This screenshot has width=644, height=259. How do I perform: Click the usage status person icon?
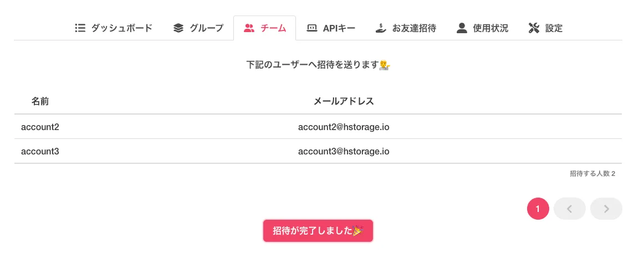pos(462,28)
